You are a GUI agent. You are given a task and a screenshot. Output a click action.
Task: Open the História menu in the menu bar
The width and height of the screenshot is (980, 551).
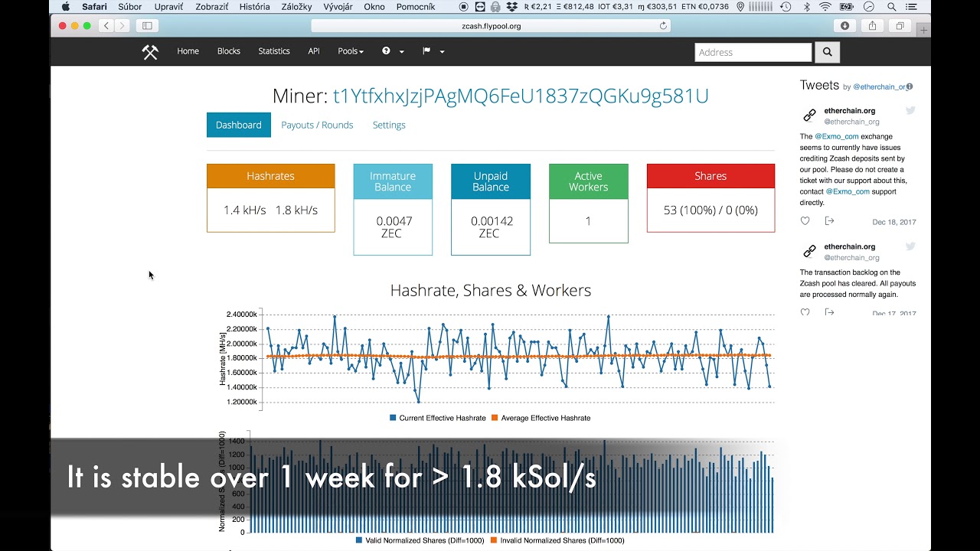pyautogui.click(x=254, y=7)
